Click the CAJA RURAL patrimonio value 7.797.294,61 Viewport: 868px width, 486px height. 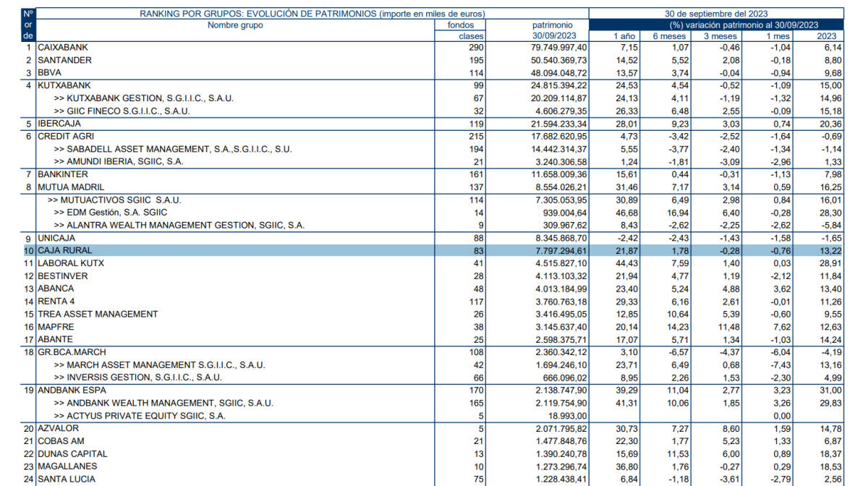560,250
